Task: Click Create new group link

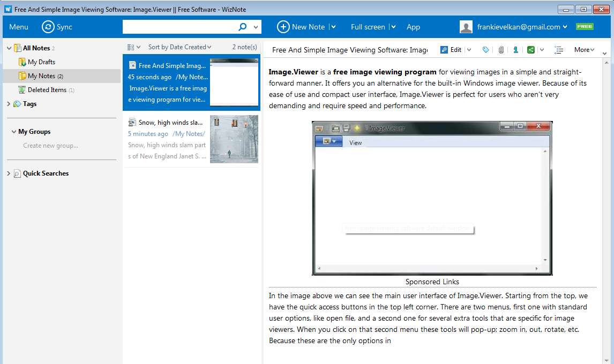Action: pos(50,146)
